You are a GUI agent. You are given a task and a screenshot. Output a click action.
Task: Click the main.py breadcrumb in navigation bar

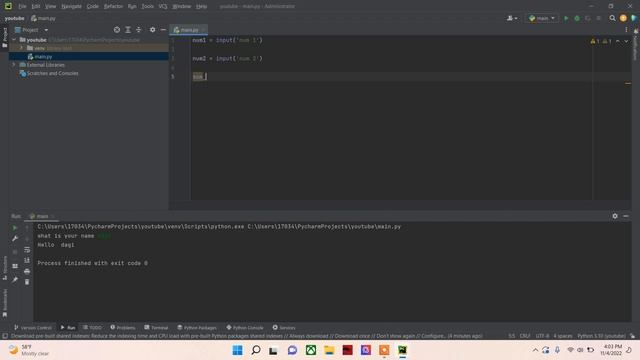(x=43, y=18)
